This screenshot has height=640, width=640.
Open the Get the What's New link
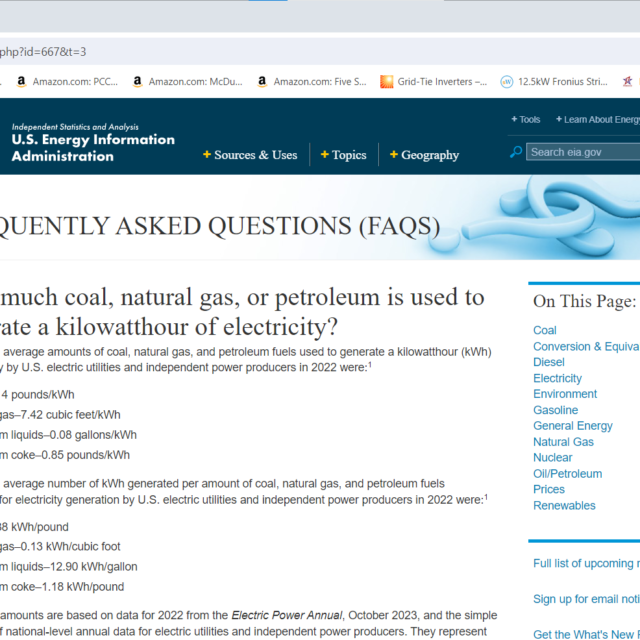point(586,634)
